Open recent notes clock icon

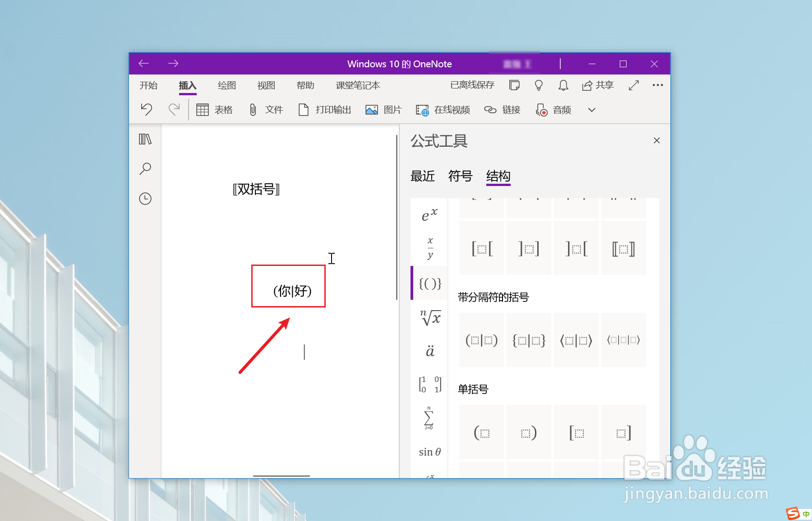(145, 199)
